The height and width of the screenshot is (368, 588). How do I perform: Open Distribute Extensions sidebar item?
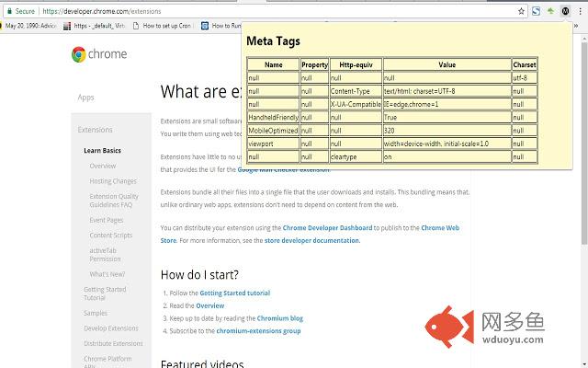click(113, 343)
